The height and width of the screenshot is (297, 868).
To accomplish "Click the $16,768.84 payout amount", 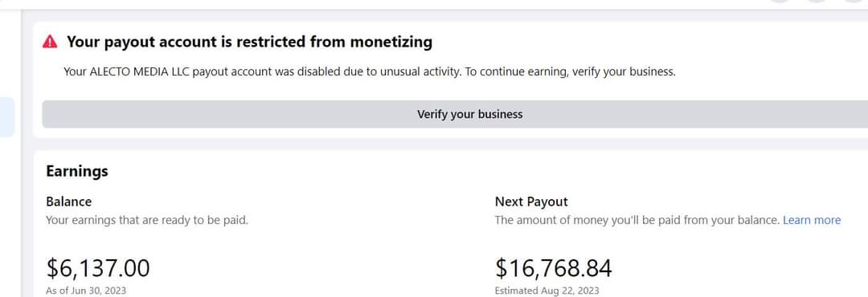I will pyautogui.click(x=554, y=268).
